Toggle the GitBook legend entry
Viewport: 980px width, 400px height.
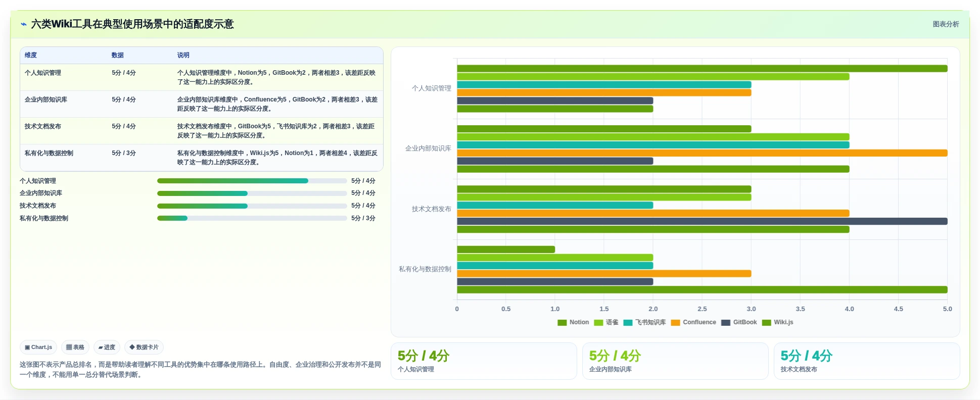pyautogui.click(x=739, y=323)
